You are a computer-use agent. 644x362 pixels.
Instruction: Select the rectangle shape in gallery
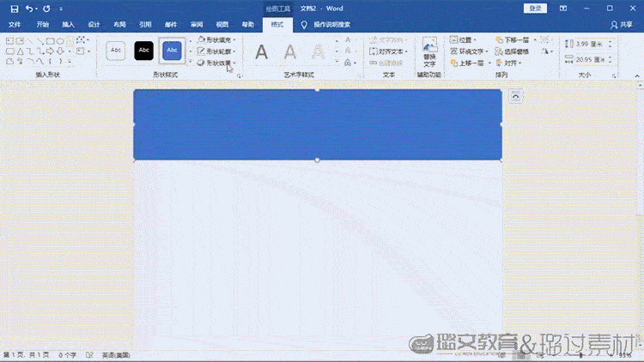click(x=50, y=41)
